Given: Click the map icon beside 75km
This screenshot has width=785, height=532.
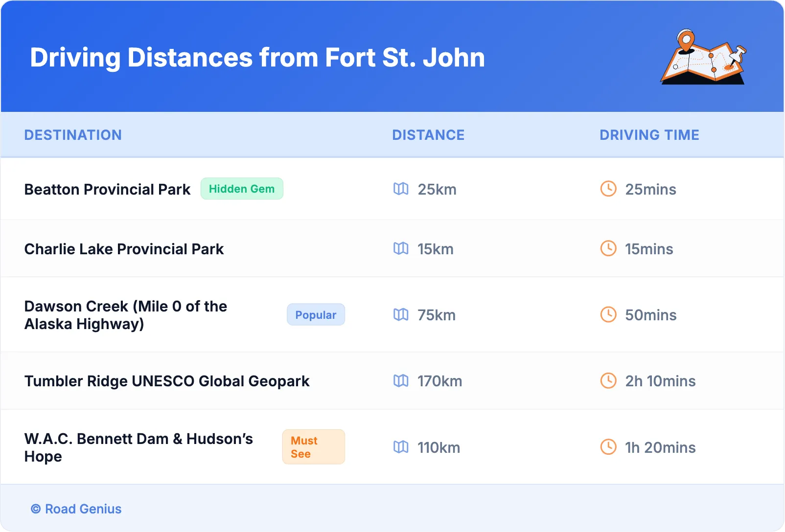Looking at the screenshot, I should tap(401, 314).
